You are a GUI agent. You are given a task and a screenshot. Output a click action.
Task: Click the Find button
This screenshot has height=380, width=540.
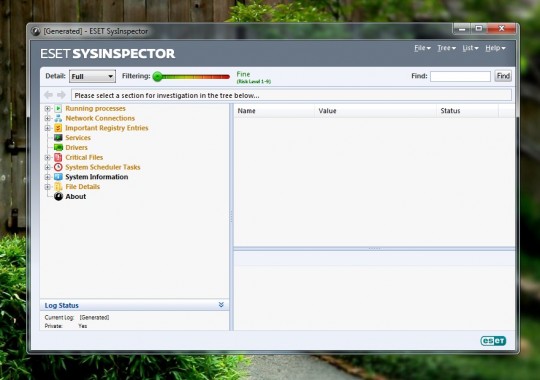[x=503, y=76]
